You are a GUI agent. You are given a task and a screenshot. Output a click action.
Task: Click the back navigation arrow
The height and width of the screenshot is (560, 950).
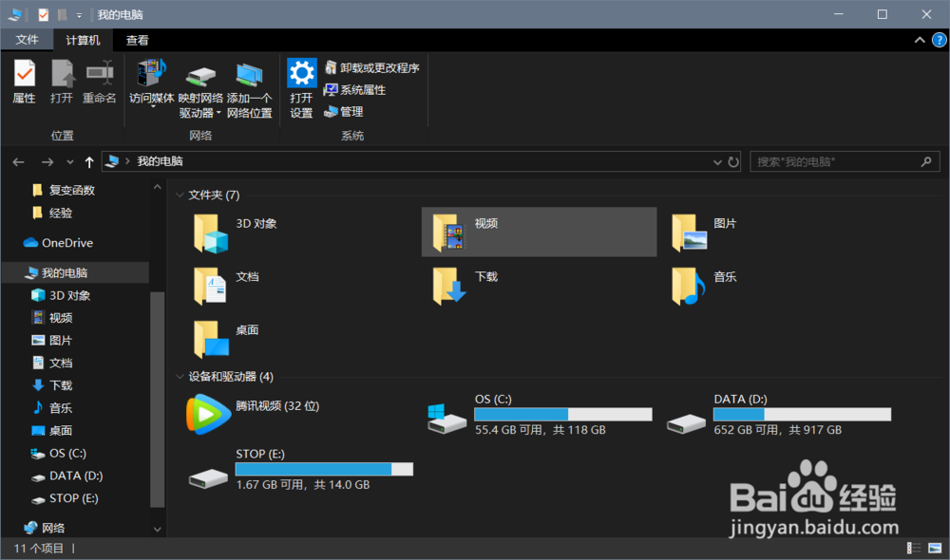(17, 161)
